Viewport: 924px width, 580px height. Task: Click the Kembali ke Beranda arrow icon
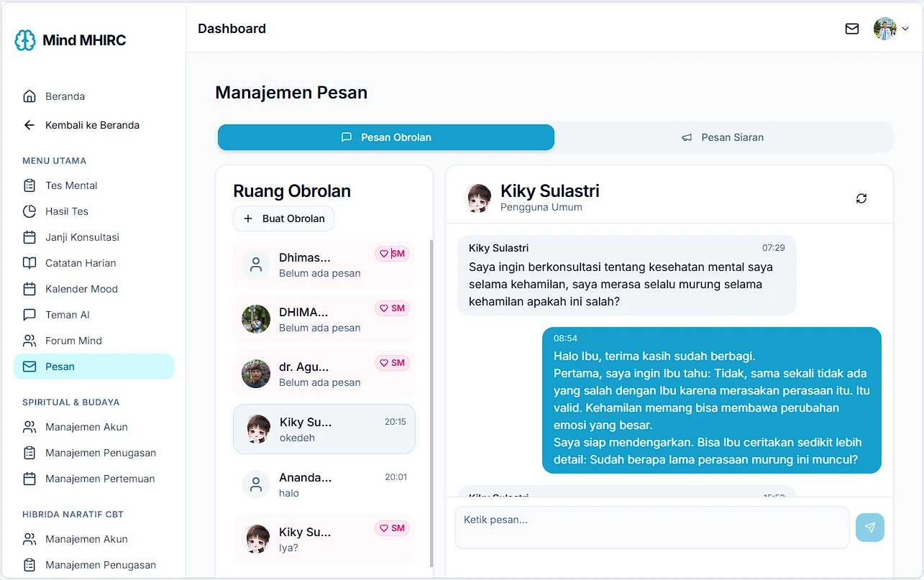tap(29, 125)
